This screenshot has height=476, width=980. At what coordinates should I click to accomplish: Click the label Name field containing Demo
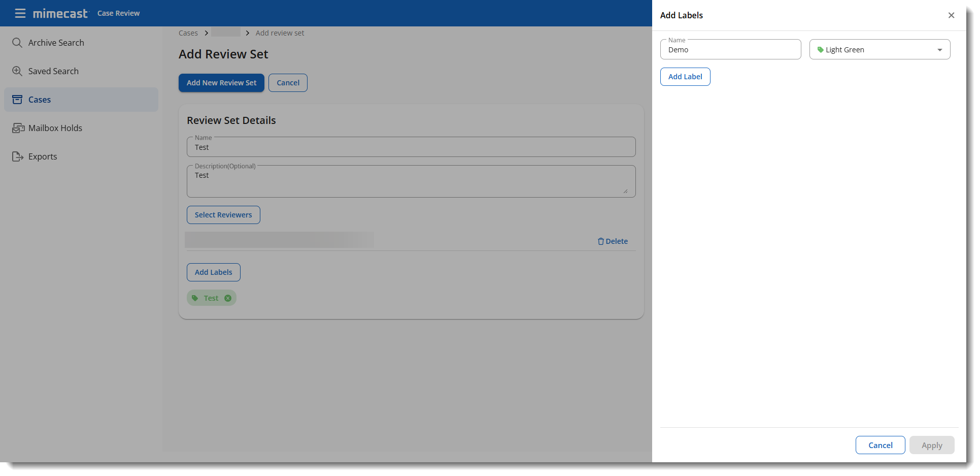coord(730,50)
